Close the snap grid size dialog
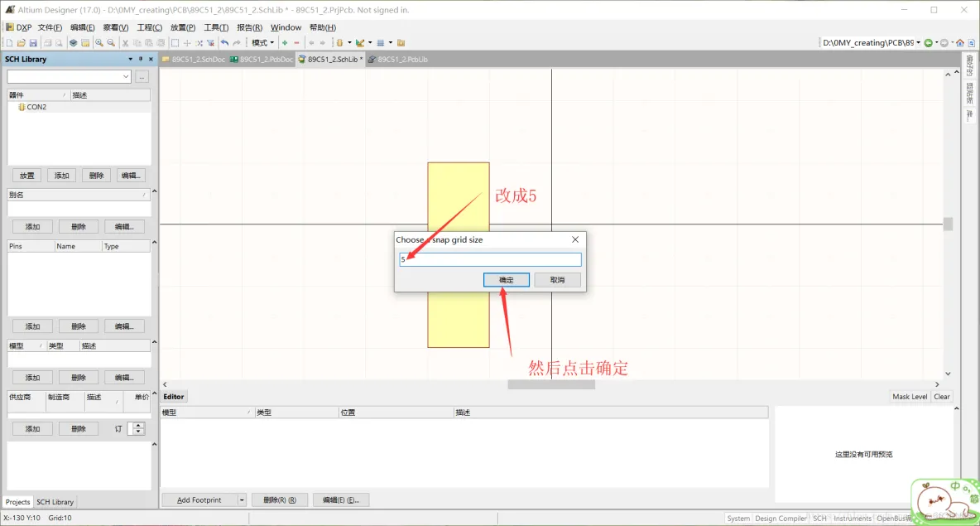The width and height of the screenshot is (980, 526). [575, 239]
